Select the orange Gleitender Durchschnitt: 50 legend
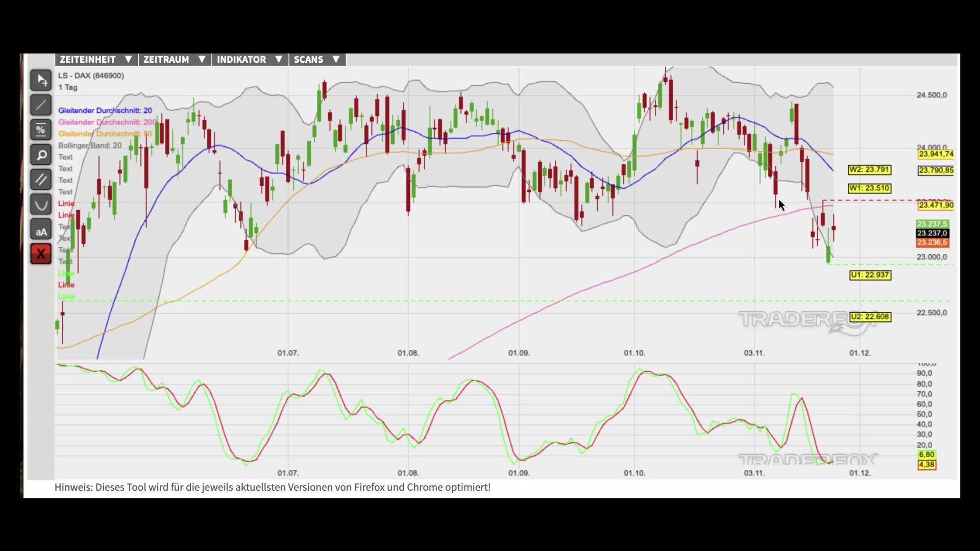The height and width of the screenshot is (551, 980). tap(105, 134)
